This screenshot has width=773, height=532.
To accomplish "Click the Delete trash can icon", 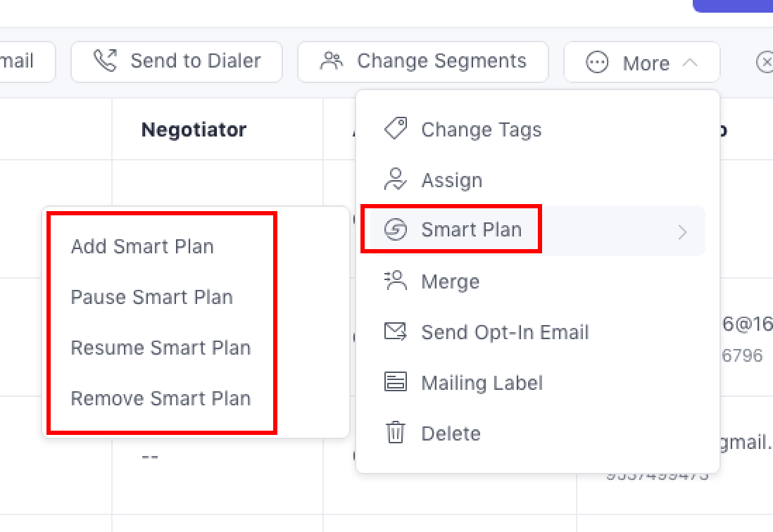I will click(x=396, y=433).
